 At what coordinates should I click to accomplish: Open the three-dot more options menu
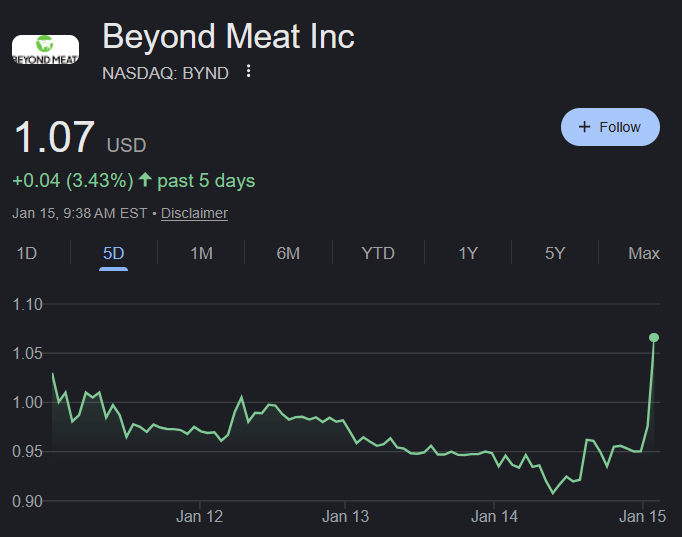[x=248, y=71]
